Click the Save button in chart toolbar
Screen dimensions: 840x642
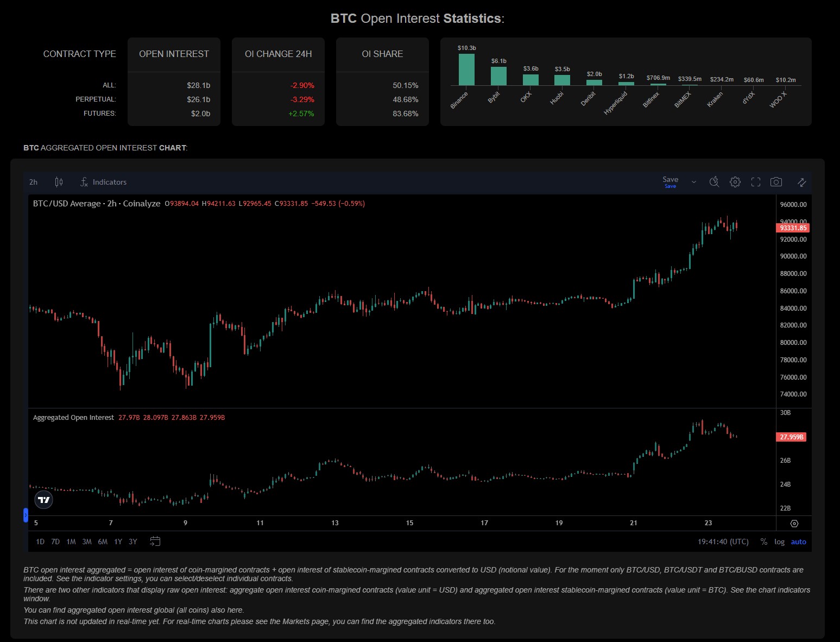(670, 182)
